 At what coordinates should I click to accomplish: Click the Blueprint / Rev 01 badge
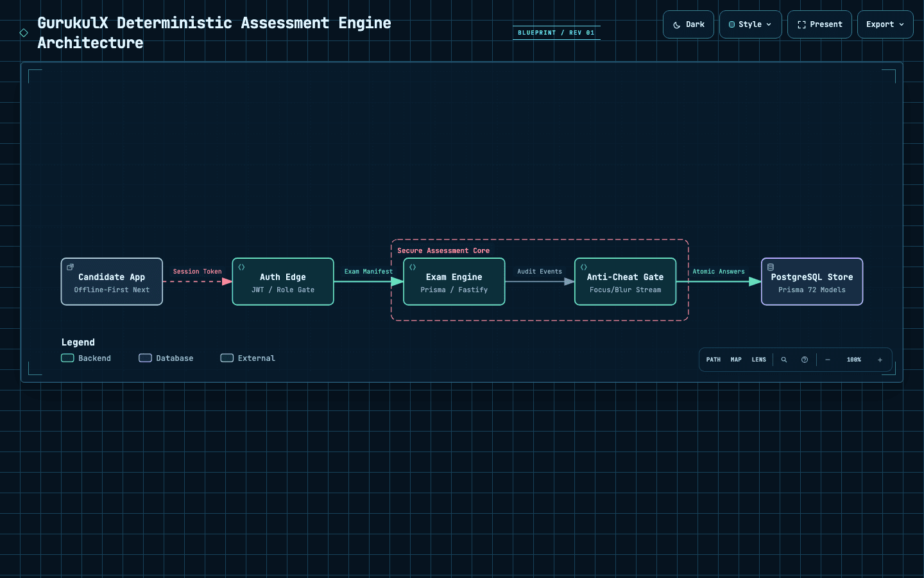click(x=556, y=33)
